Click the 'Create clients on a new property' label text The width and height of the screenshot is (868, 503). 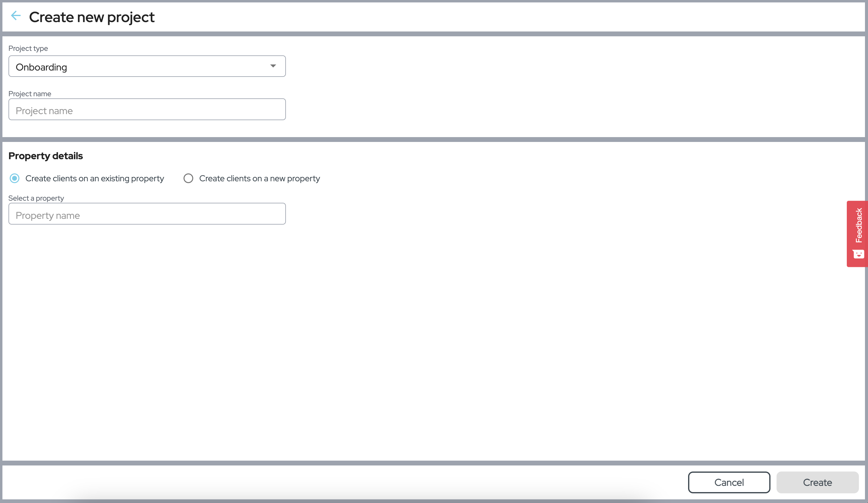tap(259, 178)
